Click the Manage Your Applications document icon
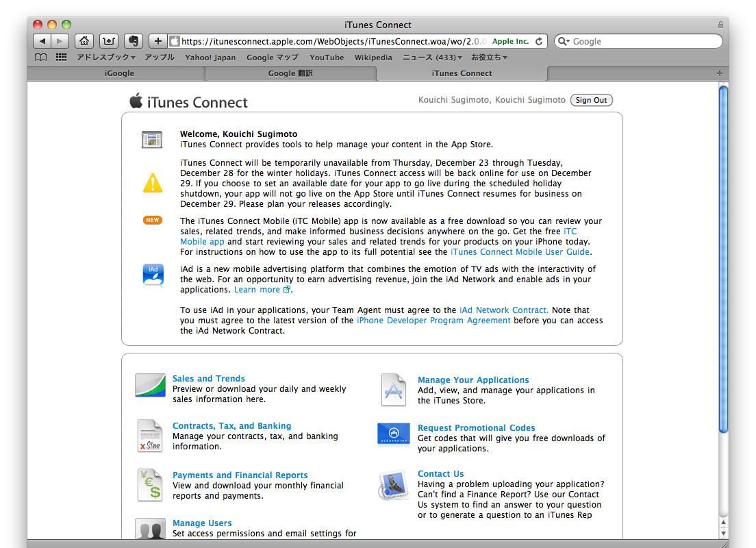Image resolution: width=756 pixels, height=548 pixels. (394, 390)
